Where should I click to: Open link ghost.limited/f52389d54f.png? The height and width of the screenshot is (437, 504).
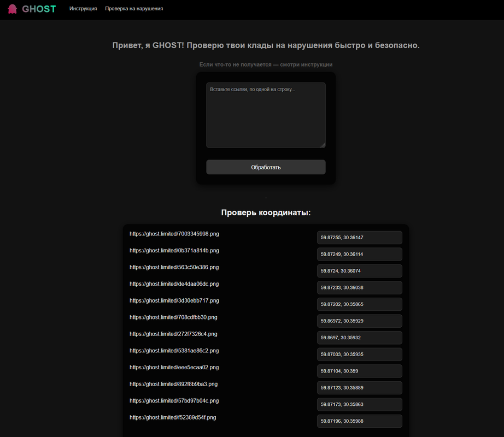(173, 417)
